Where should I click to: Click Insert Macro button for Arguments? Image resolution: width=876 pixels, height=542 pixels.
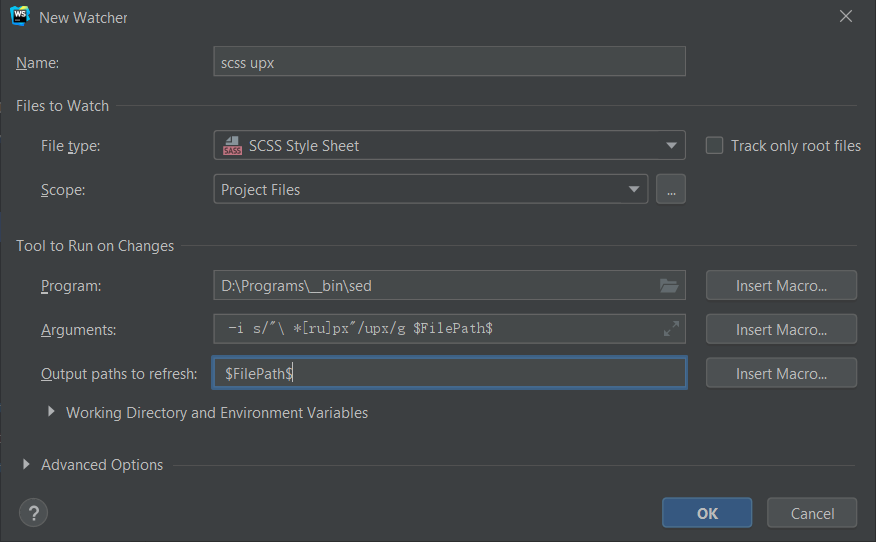[x=781, y=329]
